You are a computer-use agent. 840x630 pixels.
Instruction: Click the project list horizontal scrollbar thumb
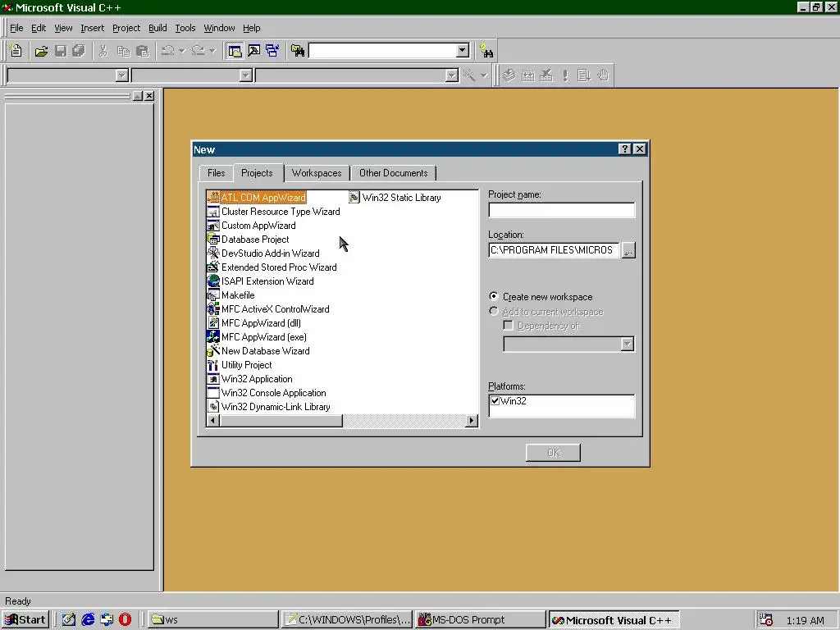[281, 421]
